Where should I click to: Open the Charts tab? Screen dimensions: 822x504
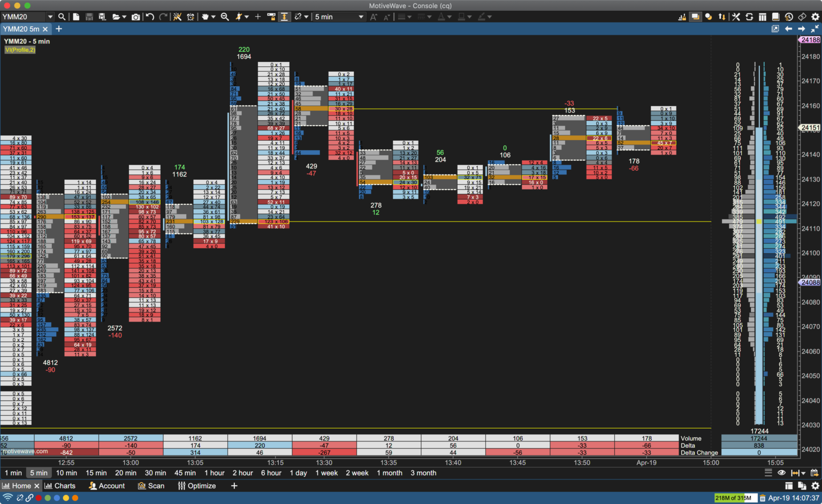pyautogui.click(x=60, y=486)
